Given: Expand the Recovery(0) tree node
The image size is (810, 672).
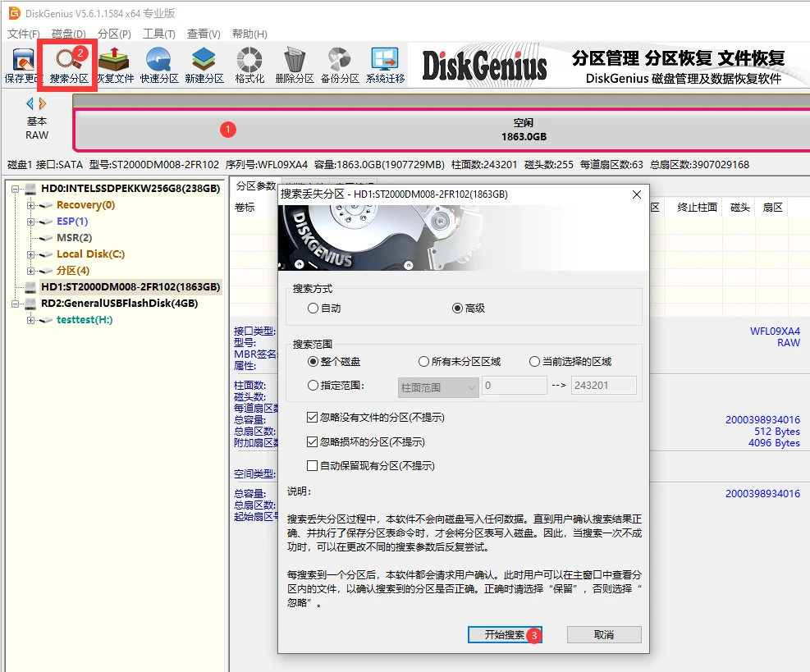Looking at the screenshot, I should pyautogui.click(x=31, y=205).
